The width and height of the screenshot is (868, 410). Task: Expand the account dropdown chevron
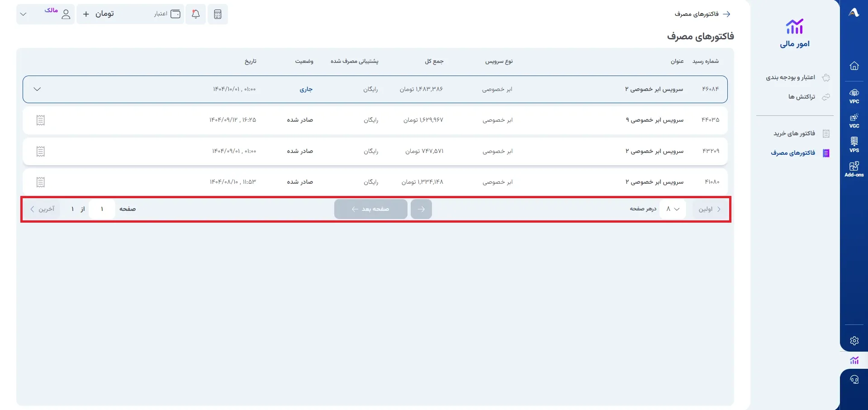coord(24,14)
